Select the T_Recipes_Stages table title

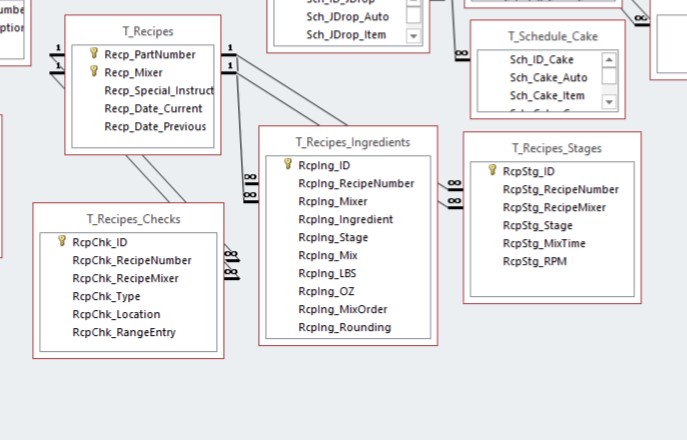click(x=557, y=149)
